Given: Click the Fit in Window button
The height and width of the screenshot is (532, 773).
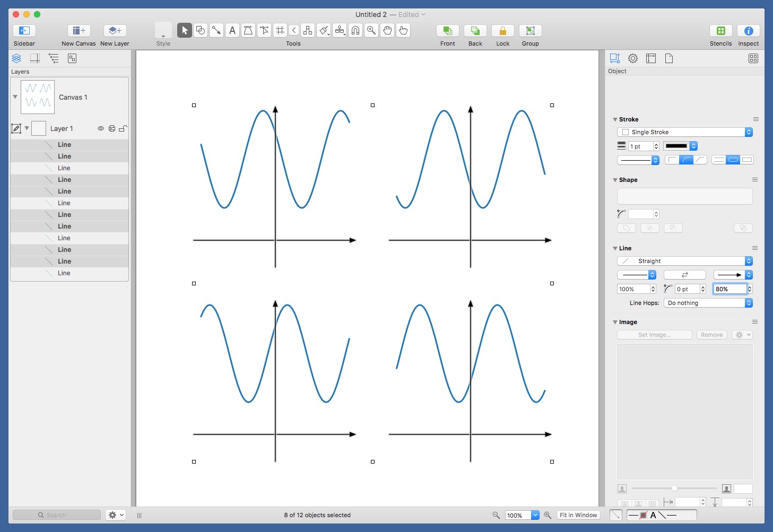Looking at the screenshot, I should click(578, 515).
